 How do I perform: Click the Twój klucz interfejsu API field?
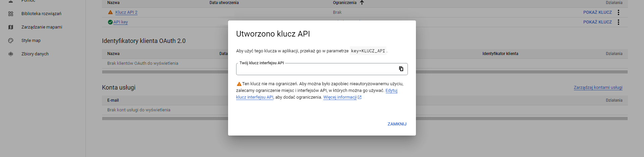coord(315,69)
